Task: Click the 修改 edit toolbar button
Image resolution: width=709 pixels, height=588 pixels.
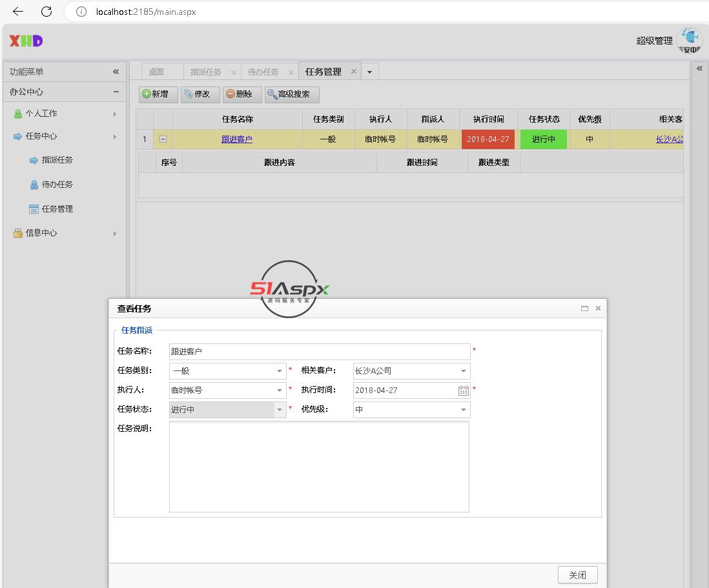Action: point(200,94)
